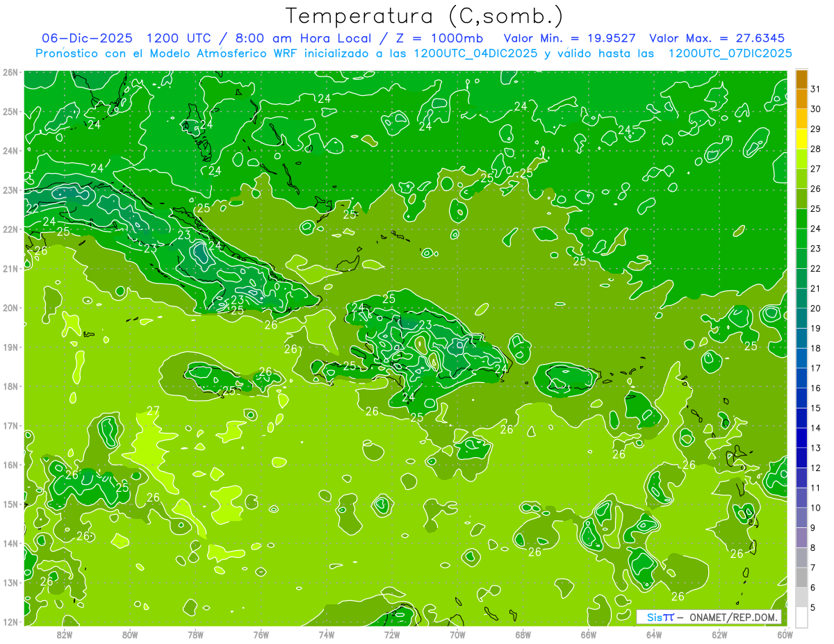This screenshot has width=834, height=644.
Task: Click the "22" contour label over western Cuba
Action: pos(33,208)
